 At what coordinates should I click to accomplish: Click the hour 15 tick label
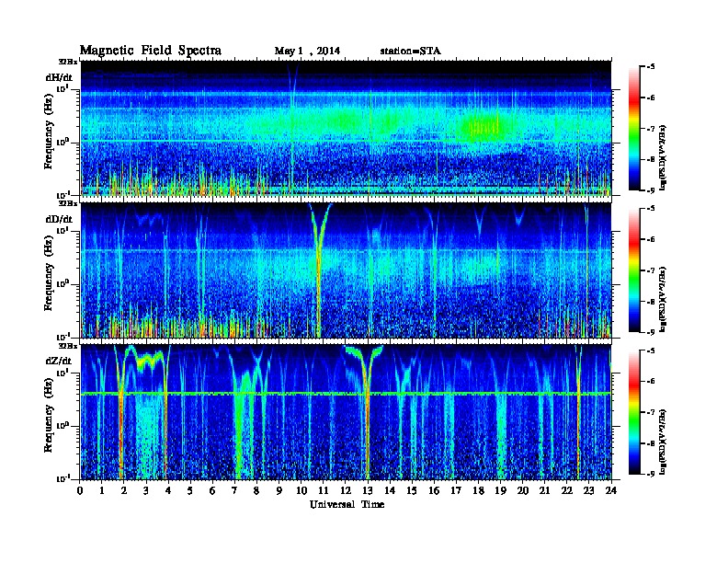coord(412,490)
